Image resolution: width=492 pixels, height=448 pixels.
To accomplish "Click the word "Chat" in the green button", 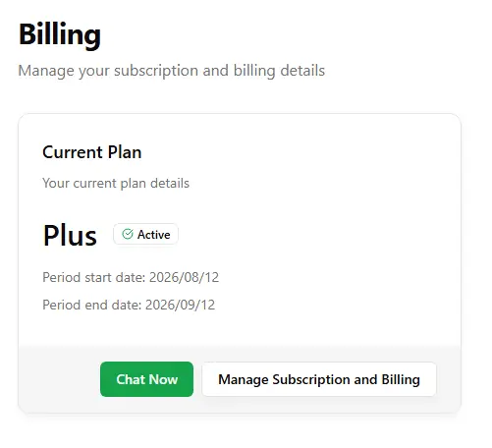I will click(x=131, y=379).
